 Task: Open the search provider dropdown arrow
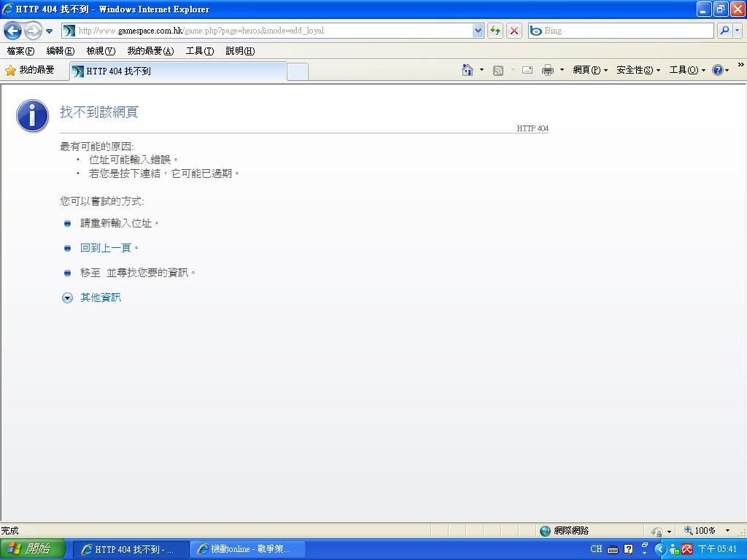(x=737, y=31)
